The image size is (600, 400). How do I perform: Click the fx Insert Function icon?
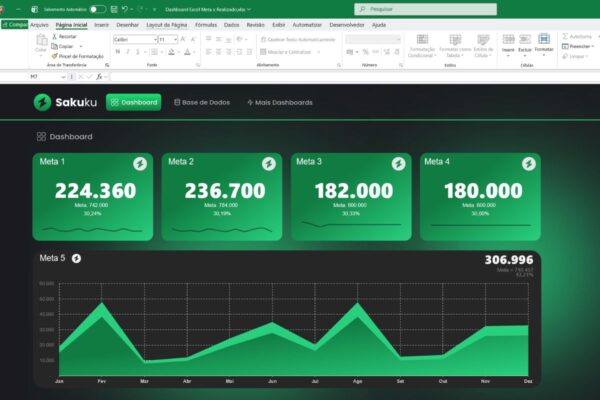[x=99, y=77]
